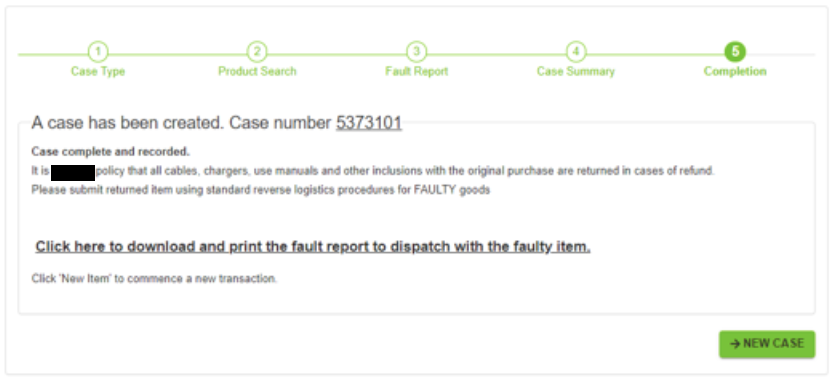Open case number 5373101 link
The image size is (830, 384).
[369, 123]
